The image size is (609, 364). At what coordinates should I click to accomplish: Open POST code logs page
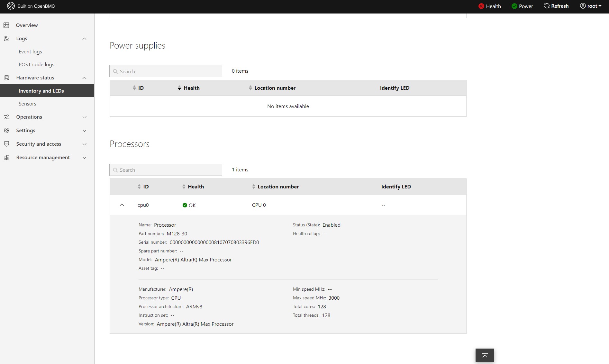coord(36,64)
